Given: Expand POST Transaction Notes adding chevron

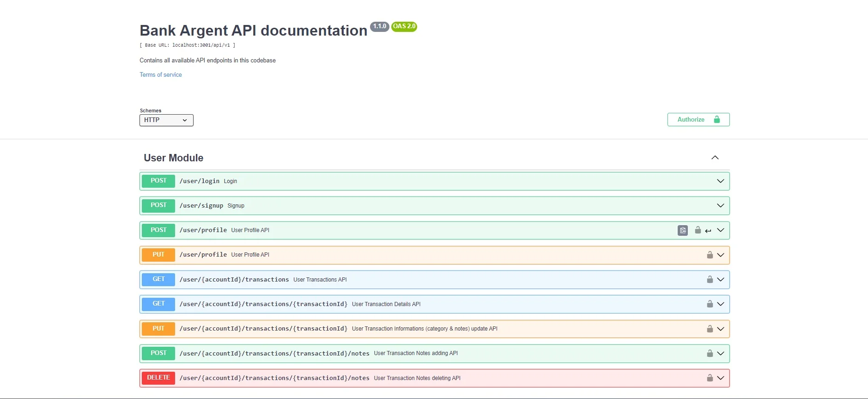Looking at the screenshot, I should [721, 353].
